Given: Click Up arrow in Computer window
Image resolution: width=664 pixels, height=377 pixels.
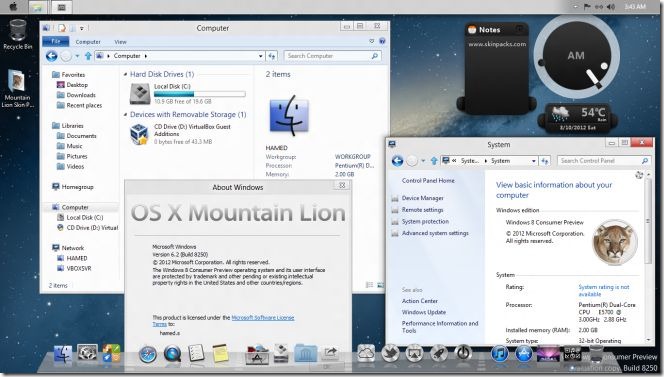Looking at the screenshot, I should 88,56.
